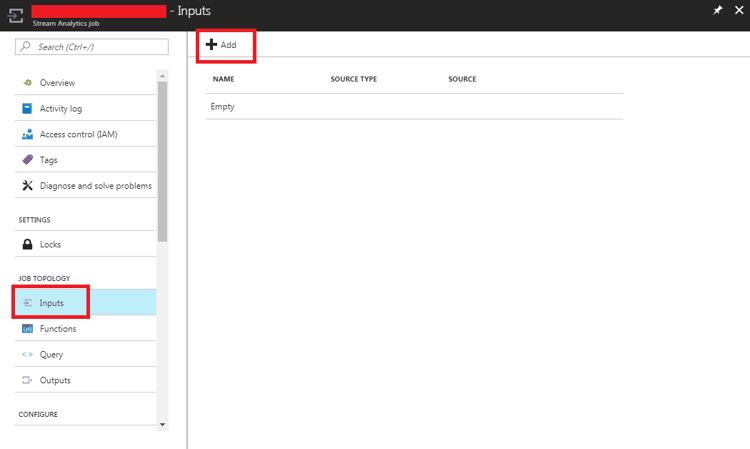Click the Stream Analytics job icon in header
The width and height of the screenshot is (750, 449).
[x=15, y=15]
